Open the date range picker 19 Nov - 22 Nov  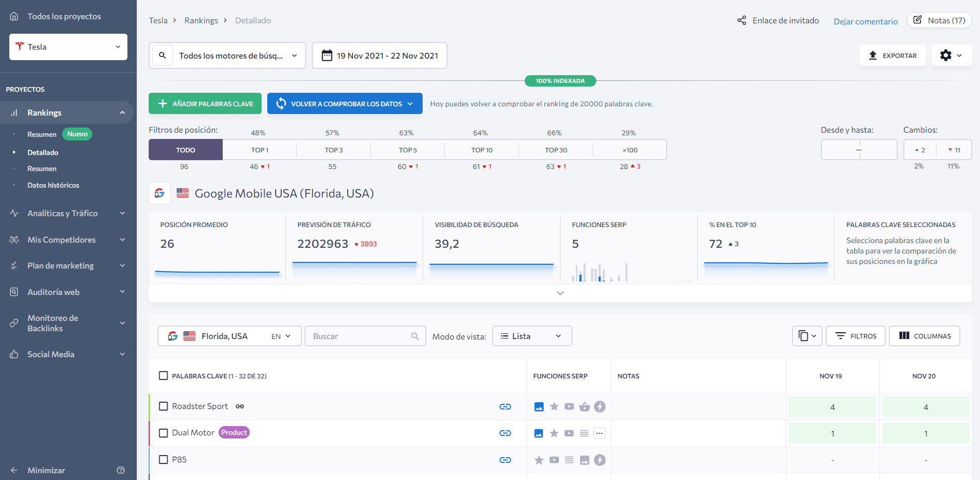380,55
